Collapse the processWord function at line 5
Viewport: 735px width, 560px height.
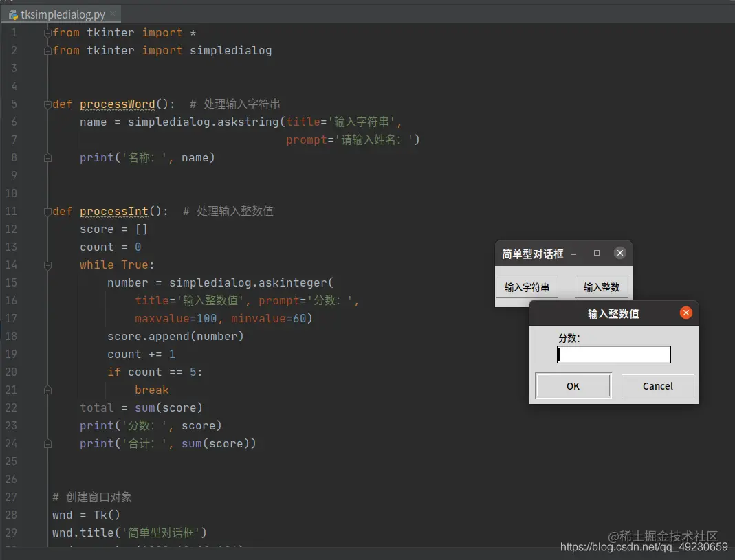click(47, 104)
